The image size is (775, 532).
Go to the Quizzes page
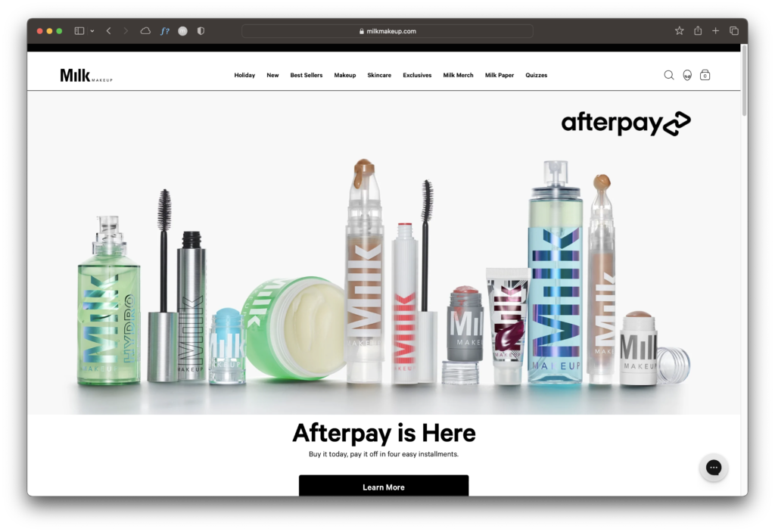pyautogui.click(x=536, y=76)
